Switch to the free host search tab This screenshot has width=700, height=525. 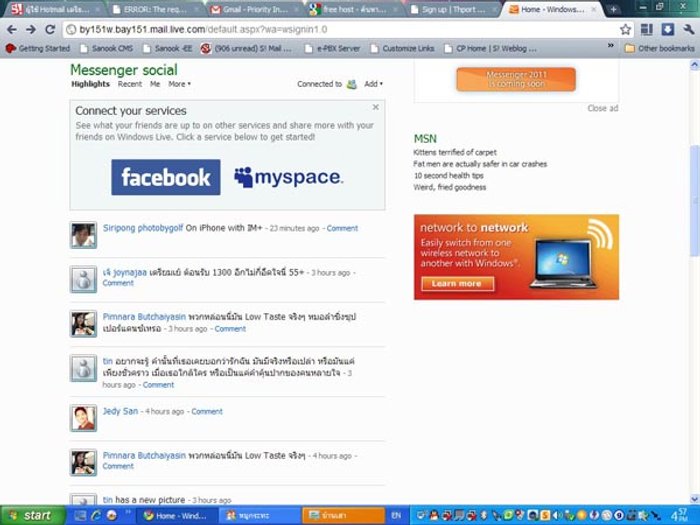[354, 9]
